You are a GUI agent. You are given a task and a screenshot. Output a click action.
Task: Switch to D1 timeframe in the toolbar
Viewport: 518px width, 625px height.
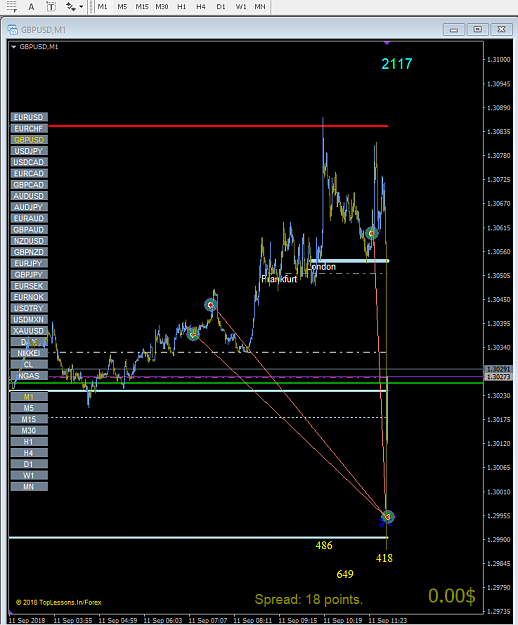click(x=220, y=7)
